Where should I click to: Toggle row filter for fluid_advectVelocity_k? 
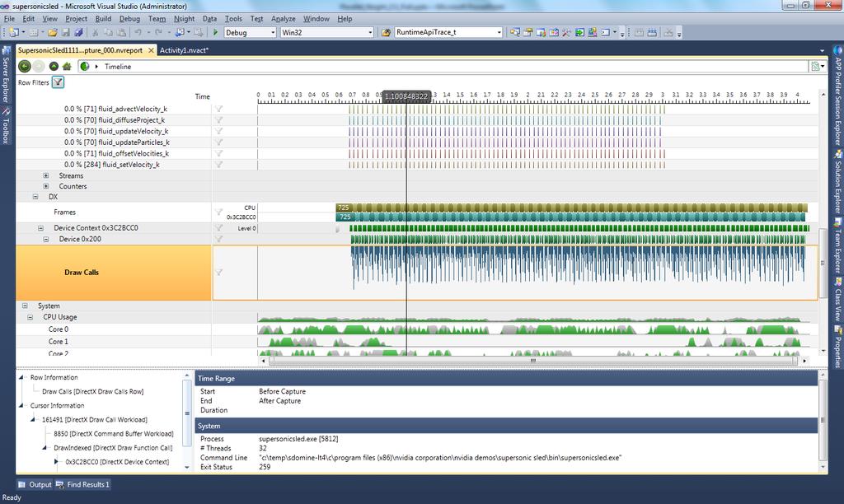click(x=218, y=109)
